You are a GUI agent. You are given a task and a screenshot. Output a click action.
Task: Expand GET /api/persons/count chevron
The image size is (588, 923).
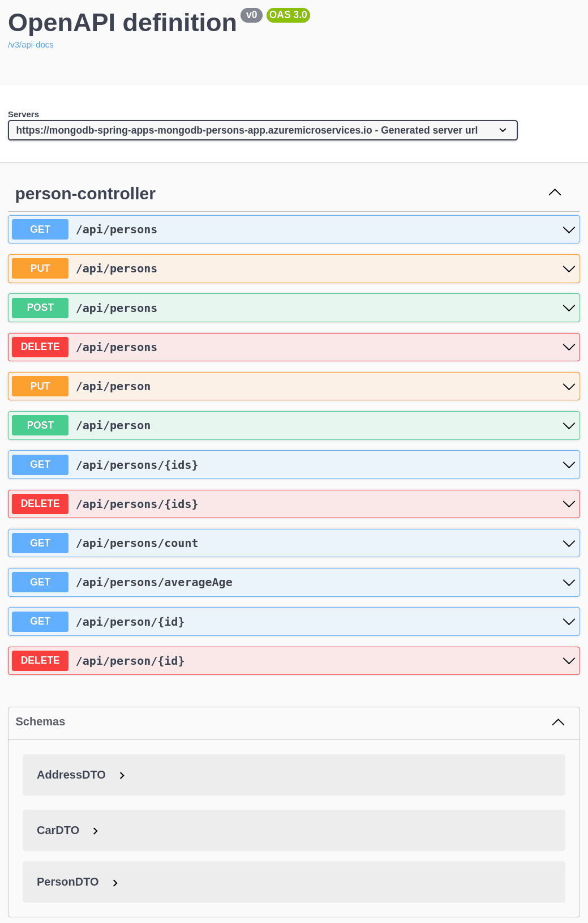pos(569,544)
